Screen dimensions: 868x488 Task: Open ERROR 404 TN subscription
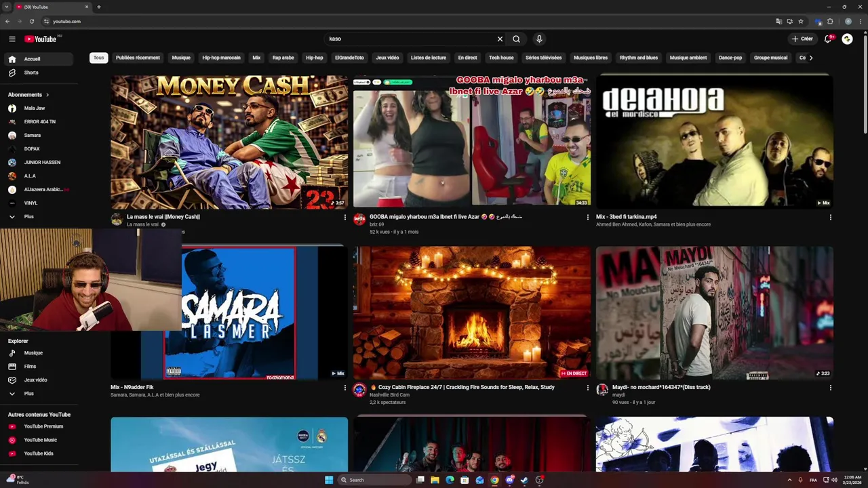(37, 122)
